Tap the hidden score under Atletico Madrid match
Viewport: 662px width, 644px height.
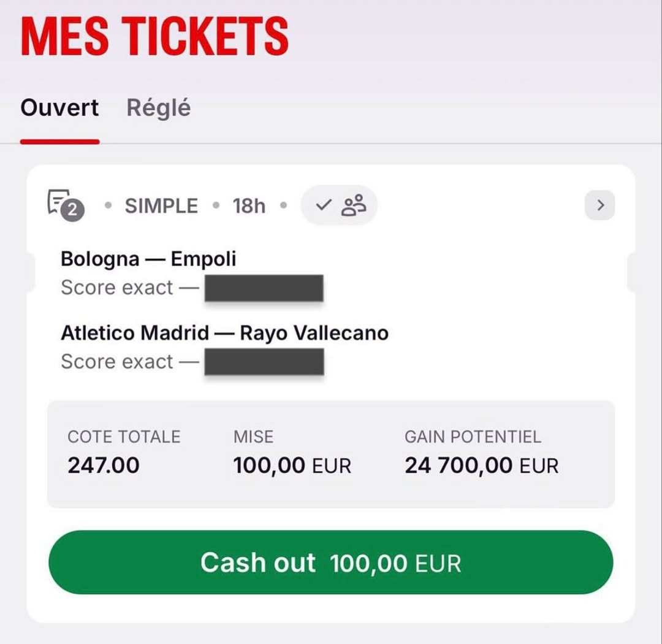tap(264, 362)
